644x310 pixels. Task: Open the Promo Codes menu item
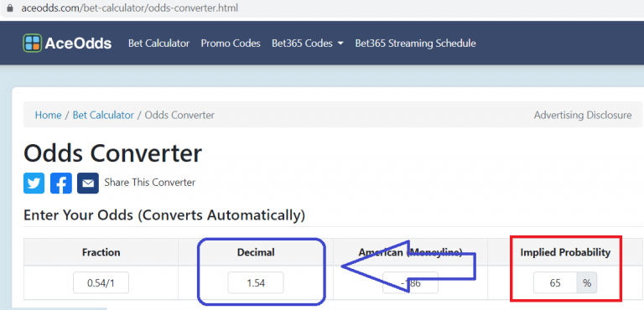pos(231,43)
